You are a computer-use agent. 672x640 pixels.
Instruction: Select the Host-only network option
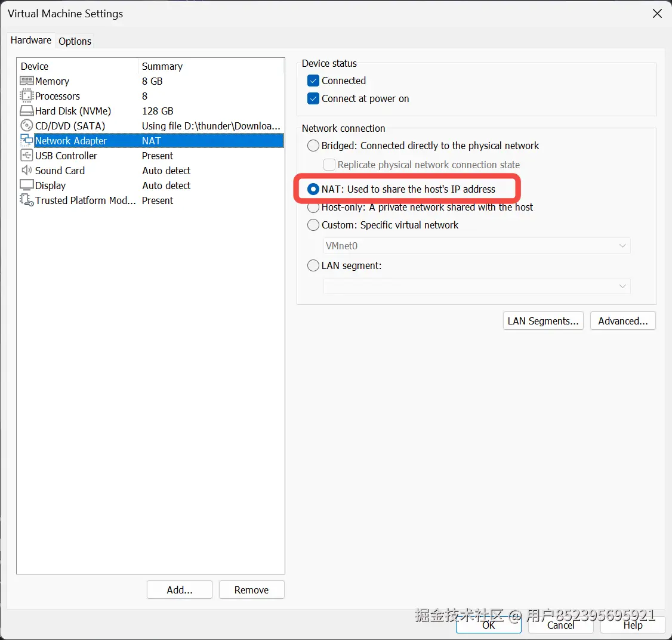coord(313,208)
